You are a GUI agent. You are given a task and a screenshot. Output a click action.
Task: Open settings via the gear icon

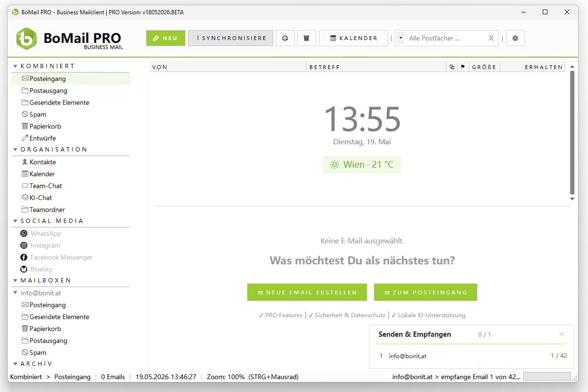pos(515,38)
